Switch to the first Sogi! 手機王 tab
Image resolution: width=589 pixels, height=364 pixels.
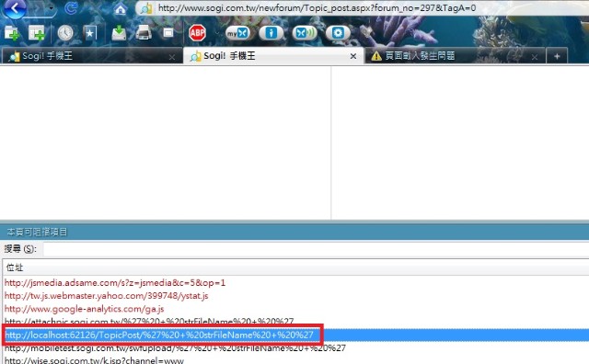(x=89, y=56)
